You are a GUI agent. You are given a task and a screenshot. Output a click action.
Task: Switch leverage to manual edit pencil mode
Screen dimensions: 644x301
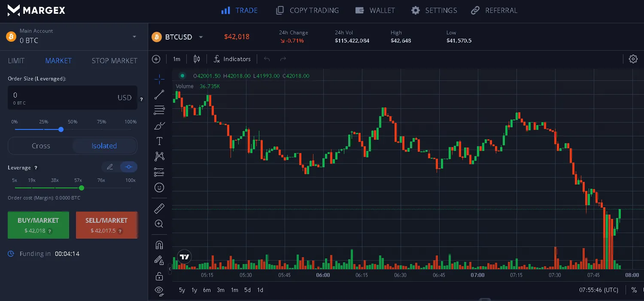110,167
